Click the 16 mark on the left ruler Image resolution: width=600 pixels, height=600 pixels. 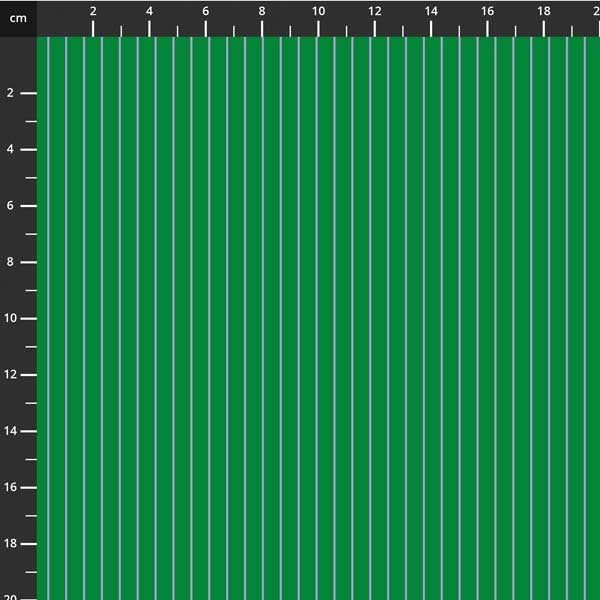point(10,487)
